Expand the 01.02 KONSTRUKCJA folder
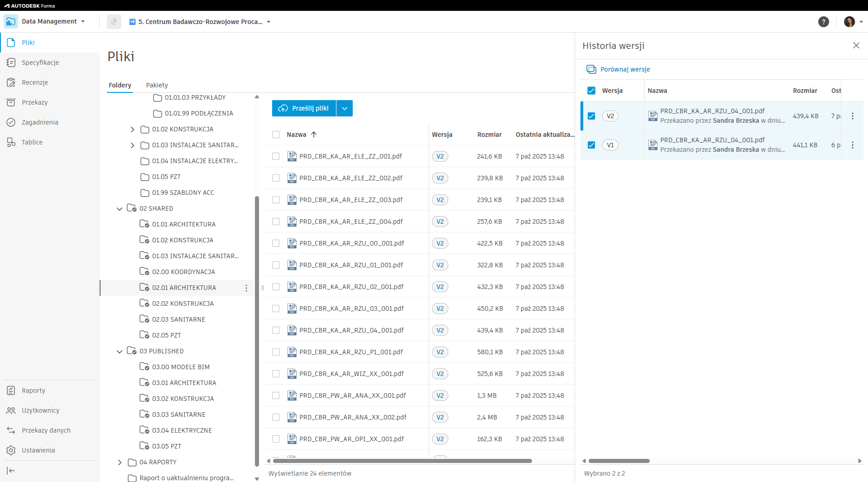The height and width of the screenshot is (482, 868). click(x=132, y=130)
